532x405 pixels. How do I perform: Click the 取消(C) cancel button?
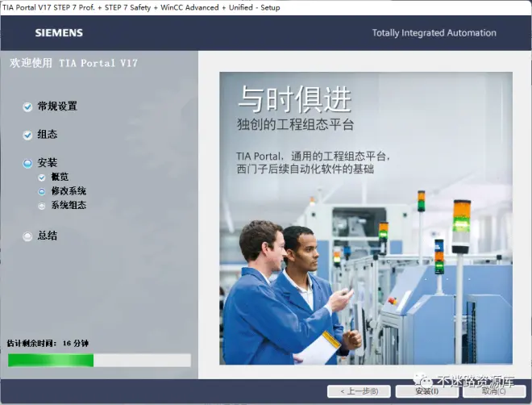[x=494, y=391]
